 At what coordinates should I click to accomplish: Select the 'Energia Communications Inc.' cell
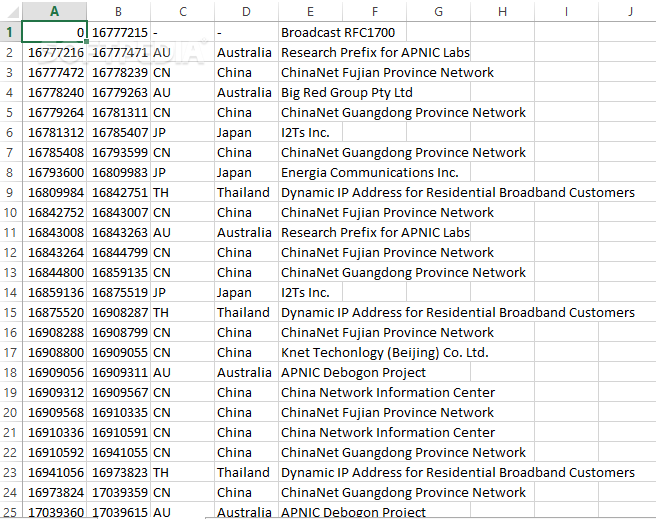tap(370, 172)
